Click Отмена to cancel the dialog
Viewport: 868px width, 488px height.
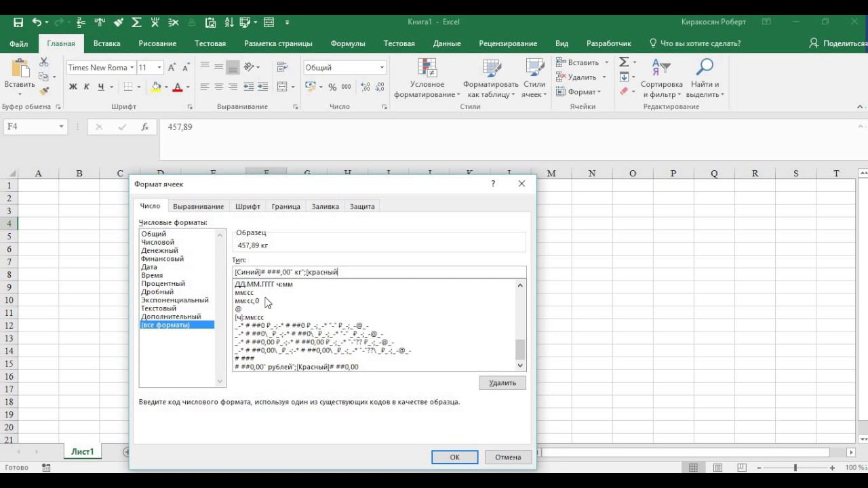[x=508, y=457]
